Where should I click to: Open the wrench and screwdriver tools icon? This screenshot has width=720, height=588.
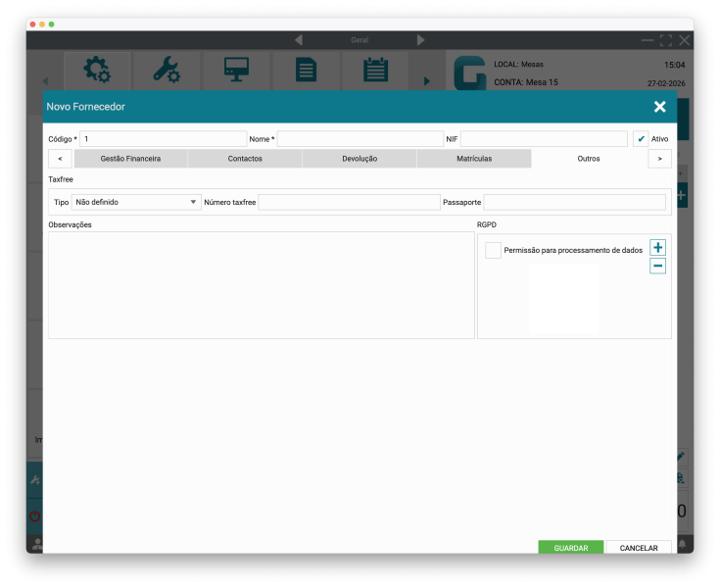167,71
